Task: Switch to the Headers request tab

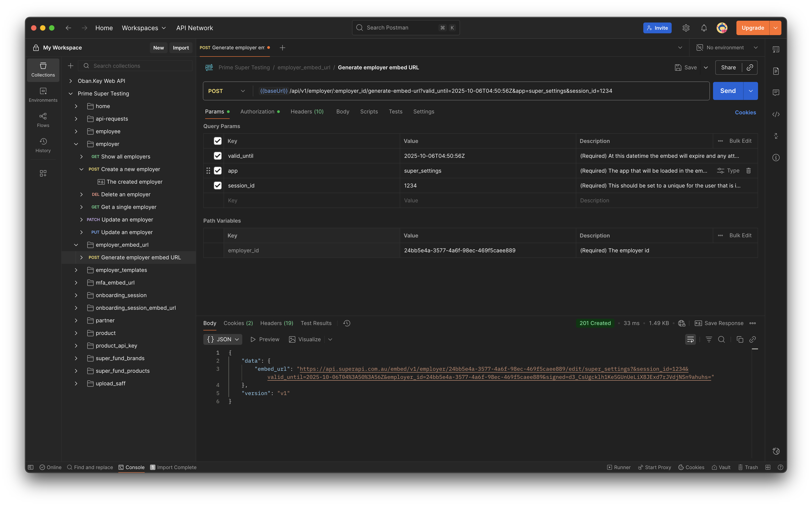Action: point(307,112)
